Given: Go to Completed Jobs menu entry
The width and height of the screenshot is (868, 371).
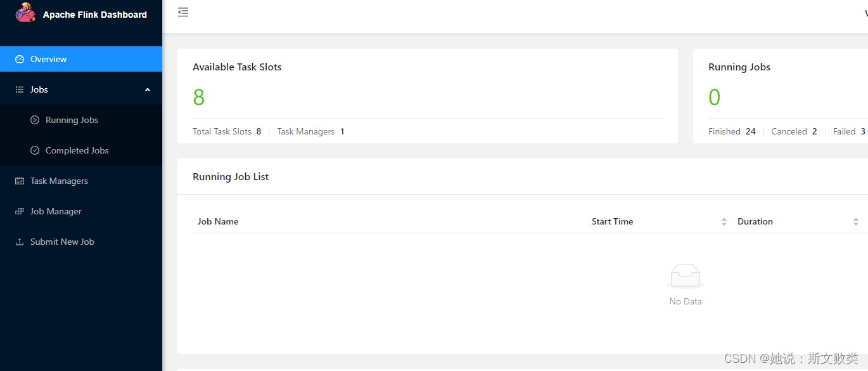Looking at the screenshot, I should [x=77, y=150].
